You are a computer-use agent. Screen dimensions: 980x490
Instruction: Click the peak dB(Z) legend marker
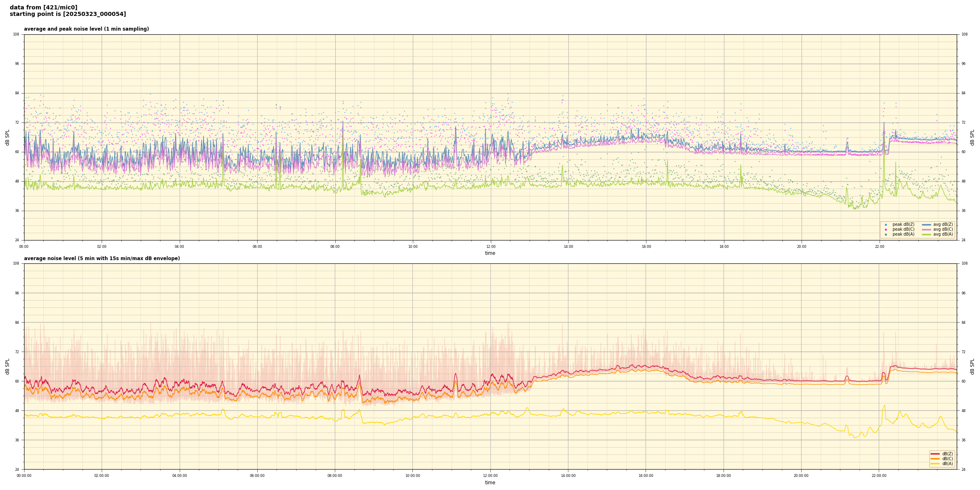coord(886,225)
